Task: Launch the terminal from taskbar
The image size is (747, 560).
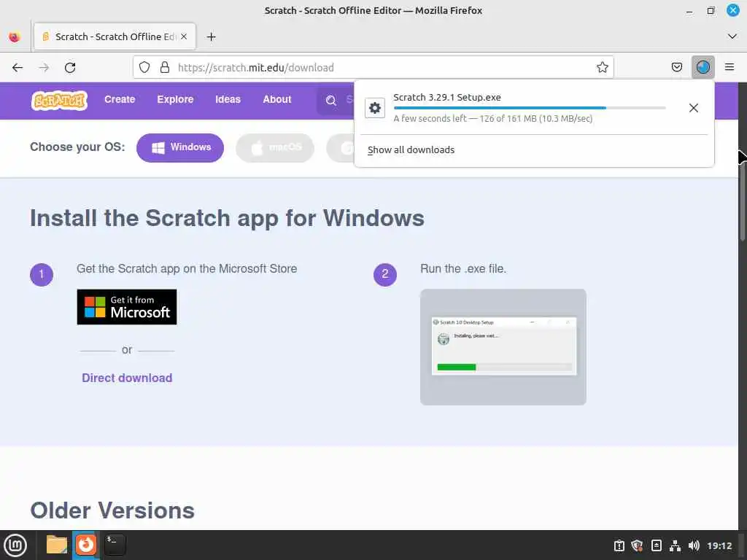Action: [115, 545]
